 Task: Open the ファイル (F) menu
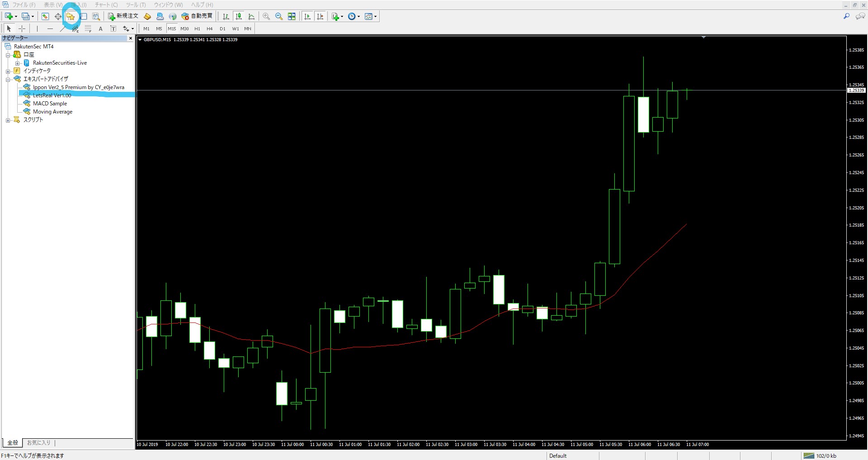tap(24, 5)
